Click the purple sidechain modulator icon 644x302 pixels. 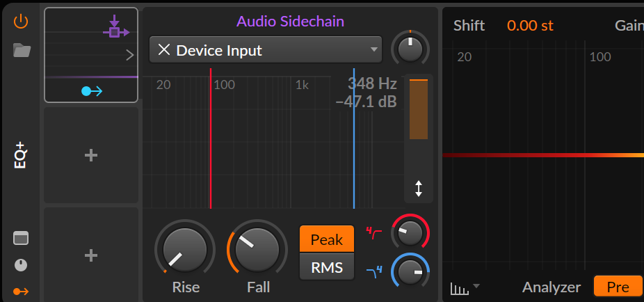point(115,28)
